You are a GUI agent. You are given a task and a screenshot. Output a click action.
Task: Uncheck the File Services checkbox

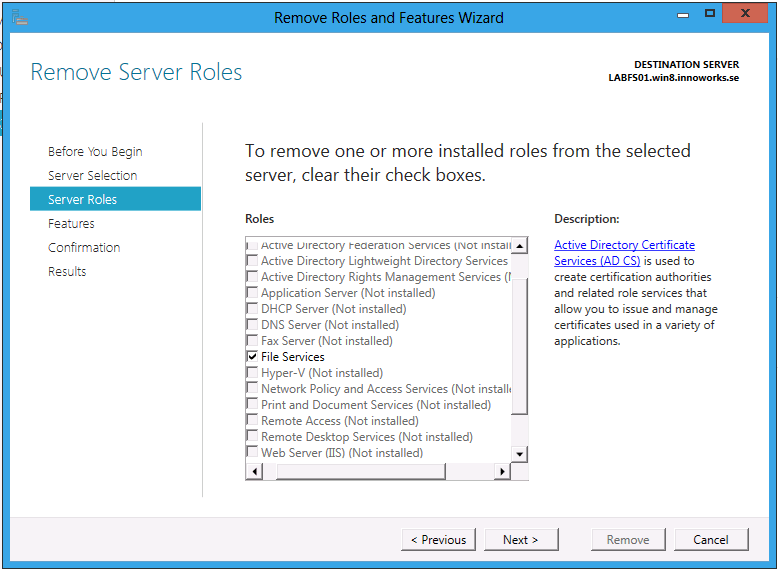252,357
